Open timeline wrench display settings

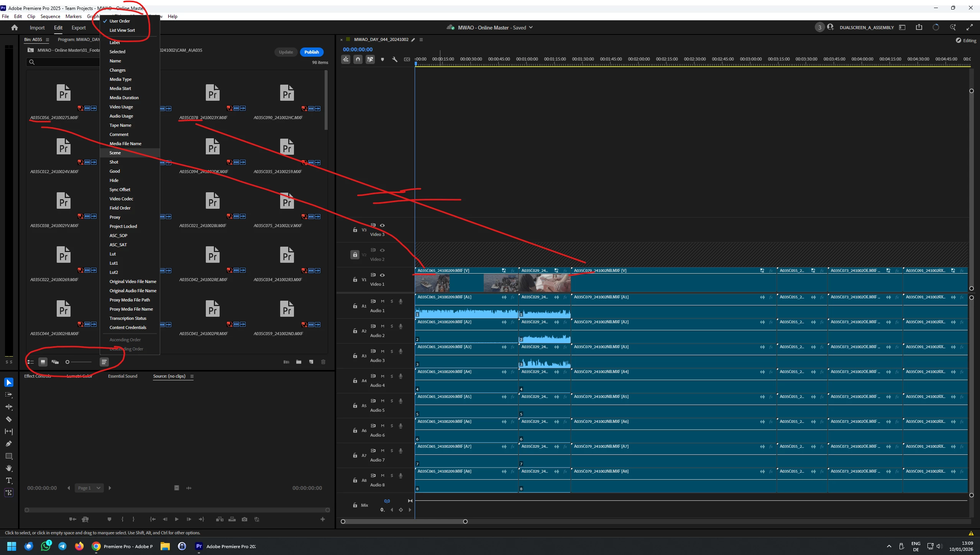395,59
